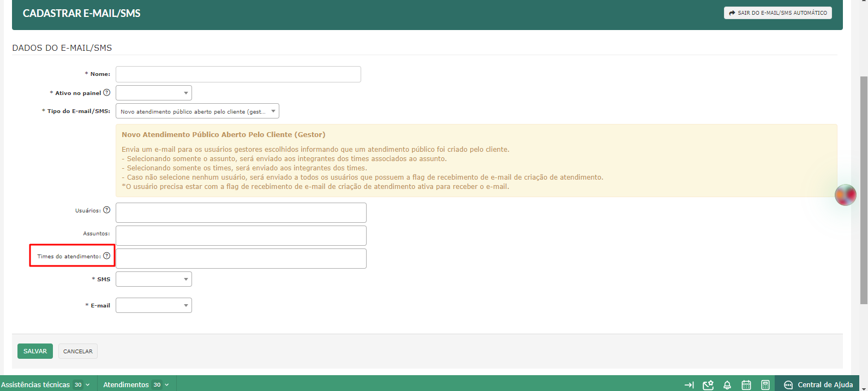Open the E-mail dropdown

(x=154, y=305)
